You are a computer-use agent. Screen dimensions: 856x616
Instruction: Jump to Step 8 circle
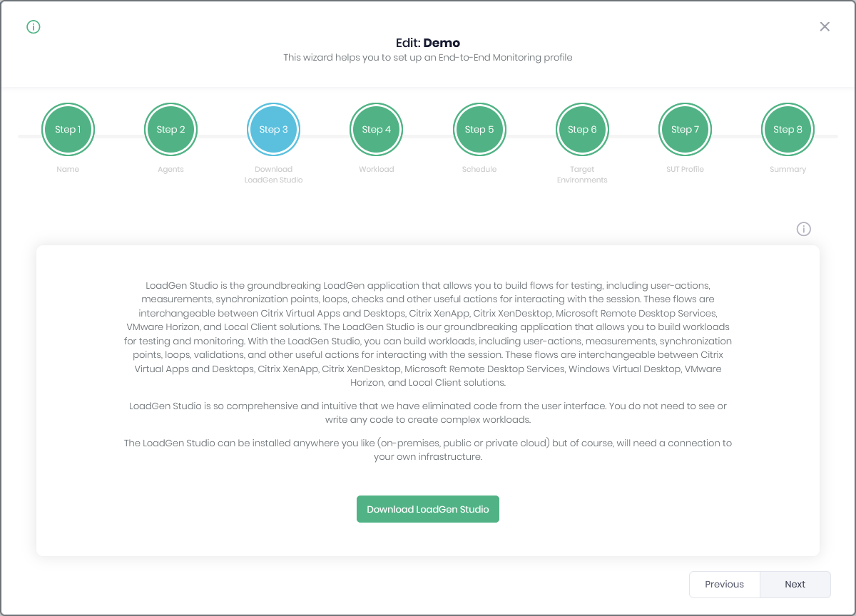click(788, 130)
